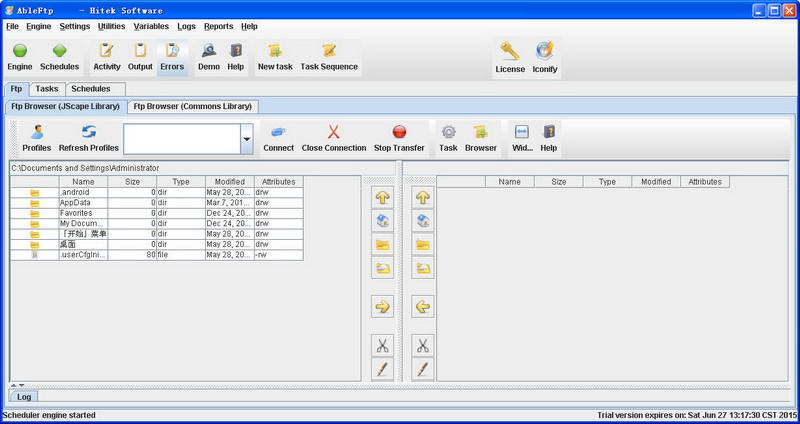Screen dimensions: 800x424
Task: Click the red Stop Transfer icon
Action: point(399,132)
